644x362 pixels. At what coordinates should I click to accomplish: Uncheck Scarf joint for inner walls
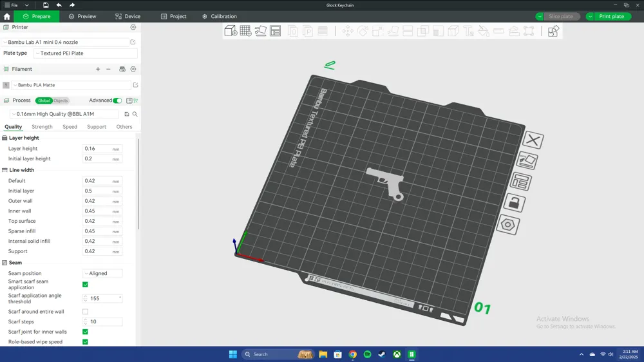tap(85, 332)
